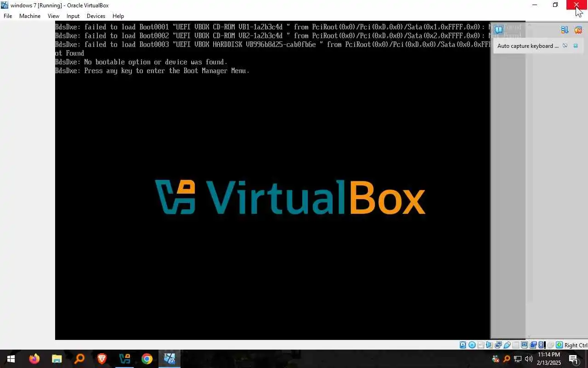Open File Explorer from the taskbar
This screenshot has height=368, width=588.
tap(57, 359)
